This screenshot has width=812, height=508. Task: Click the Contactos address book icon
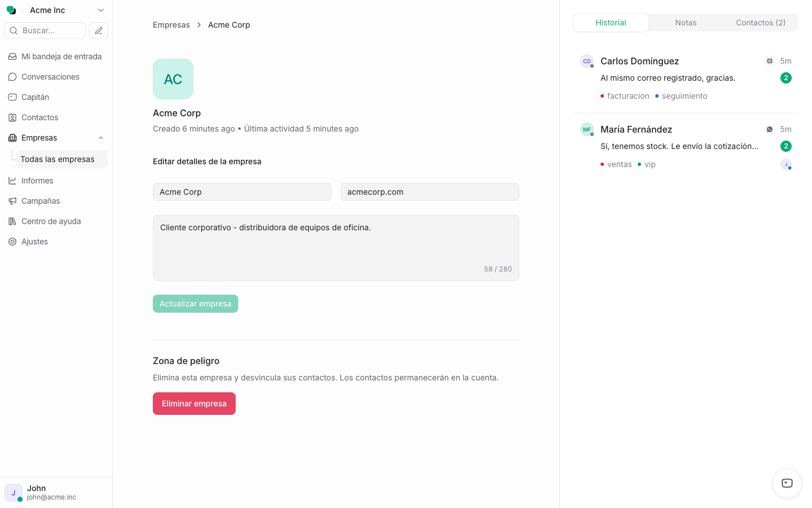12,117
